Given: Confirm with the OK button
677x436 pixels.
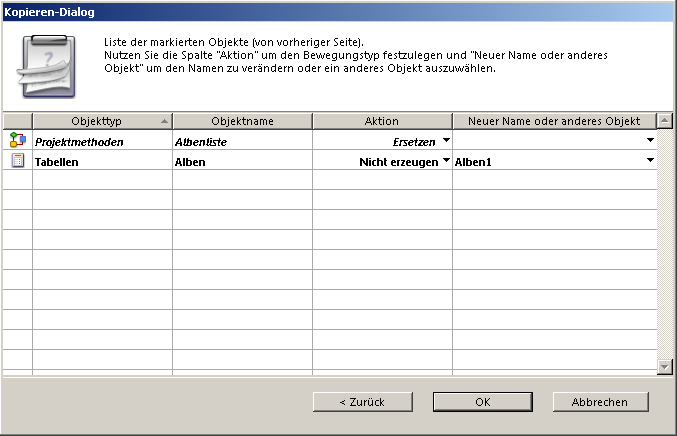Looking at the screenshot, I should pyautogui.click(x=482, y=402).
